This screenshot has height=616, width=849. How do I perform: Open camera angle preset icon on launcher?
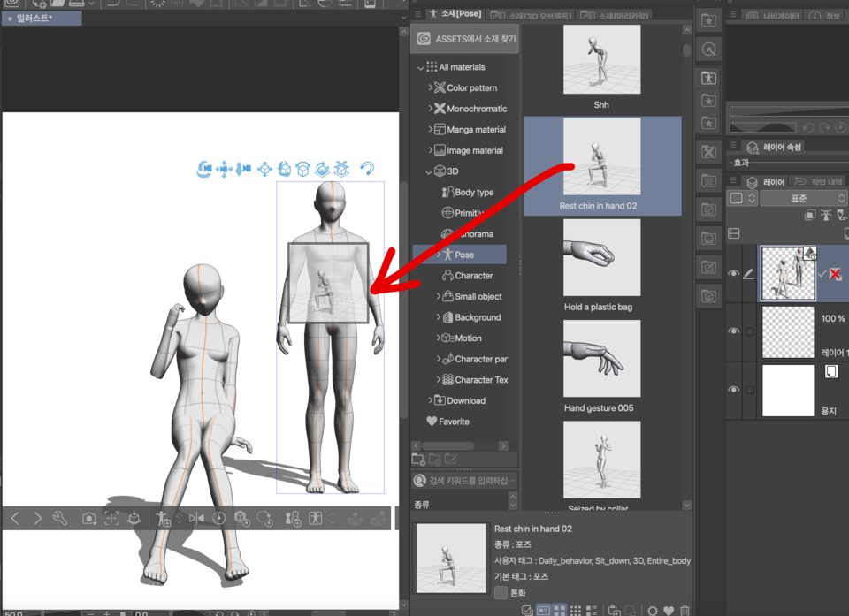[x=88, y=519]
